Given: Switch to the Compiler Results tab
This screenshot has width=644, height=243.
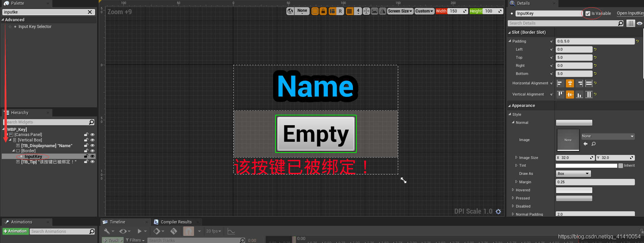Looking at the screenshot, I should coord(176,222).
